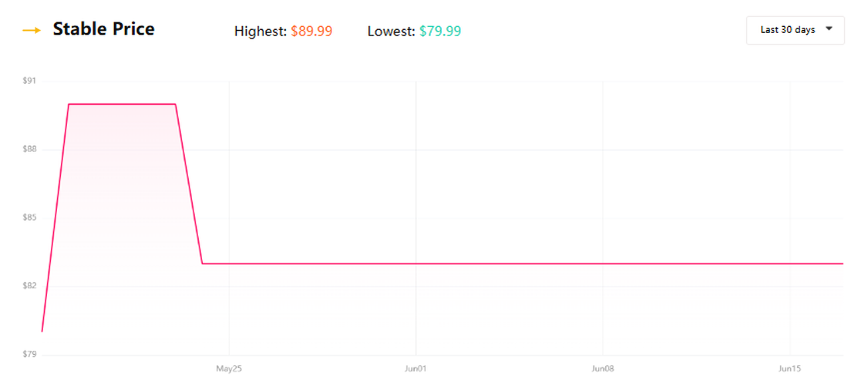Click the May25 date label on the x-axis

point(229,368)
